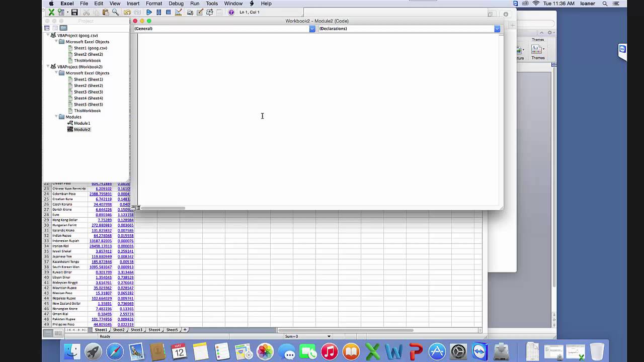
Task: Open Properties Window toolbar icon
Action: pyautogui.click(x=200, y=12)
